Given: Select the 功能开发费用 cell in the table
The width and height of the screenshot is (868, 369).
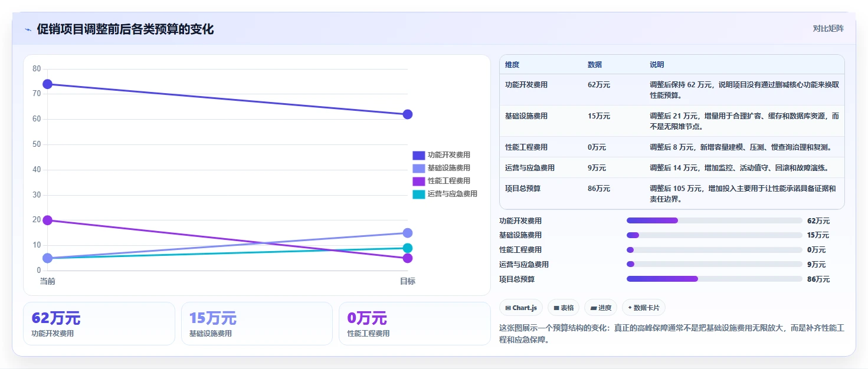Looking at the screenshot, I should [x=526, y=85].
